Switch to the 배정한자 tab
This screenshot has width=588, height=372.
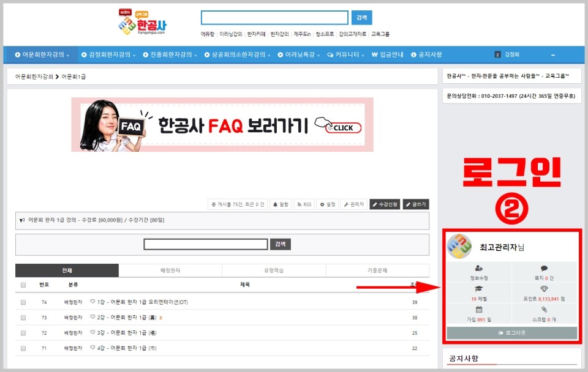click(170, 270)
